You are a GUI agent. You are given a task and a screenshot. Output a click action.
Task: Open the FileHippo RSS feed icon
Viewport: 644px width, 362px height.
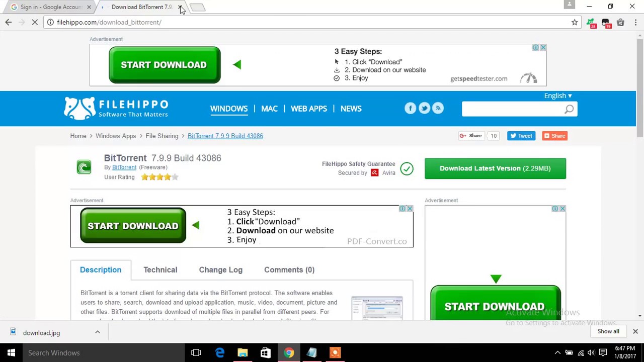pyautogui.click(x=438, y=108)
